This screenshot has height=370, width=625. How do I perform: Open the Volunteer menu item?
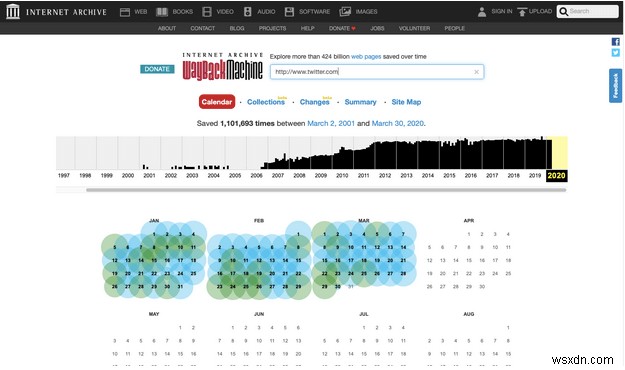click(x=414, y=28)
